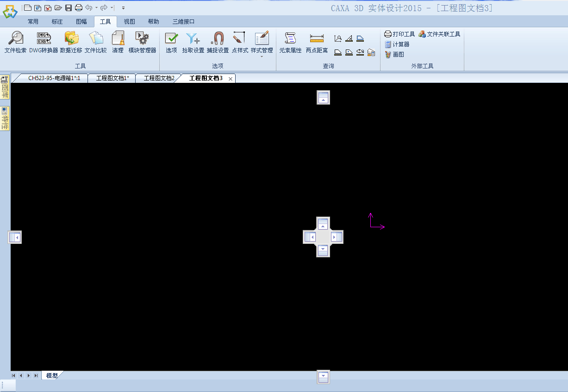Image resolution: width=568 pixels, height=392 pixels.
Task: Open the 选项 options dialog
Action: 171,42
